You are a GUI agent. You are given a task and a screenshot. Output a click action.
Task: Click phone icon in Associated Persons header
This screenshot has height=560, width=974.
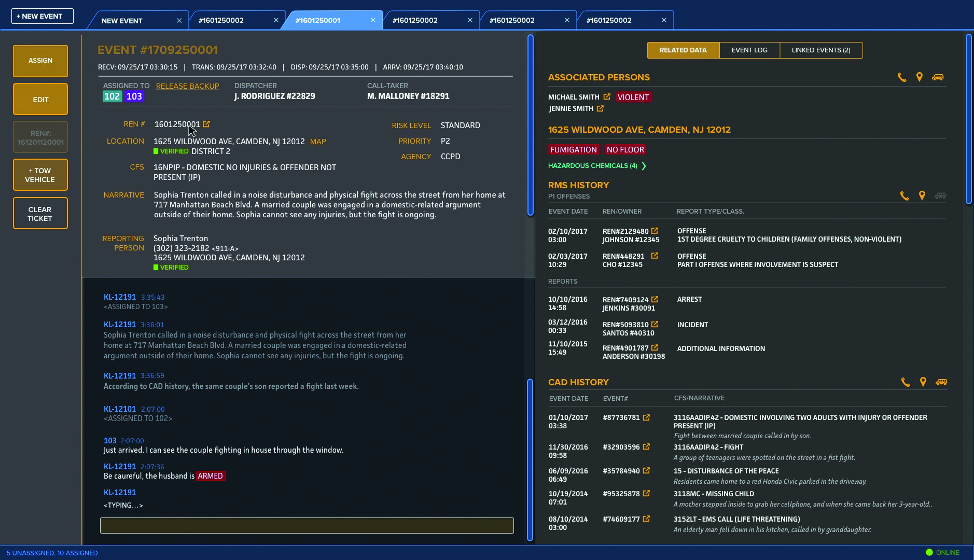[x=902, y=77]
